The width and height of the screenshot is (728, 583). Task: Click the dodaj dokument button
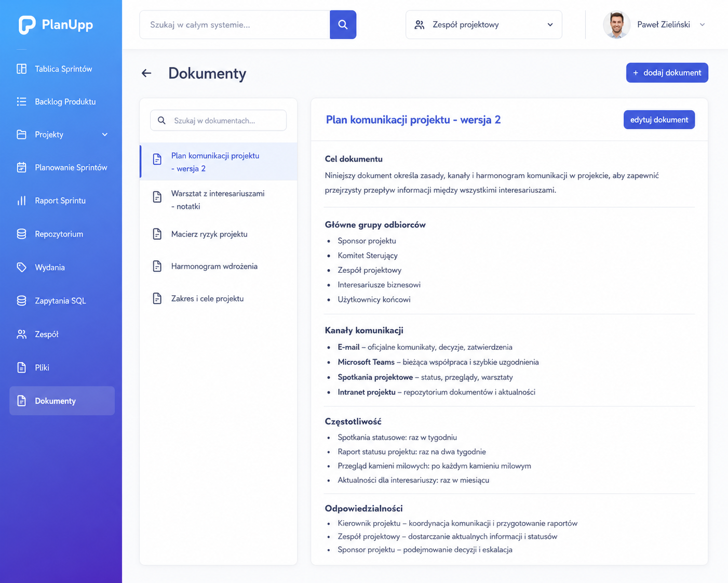point(667,73)
